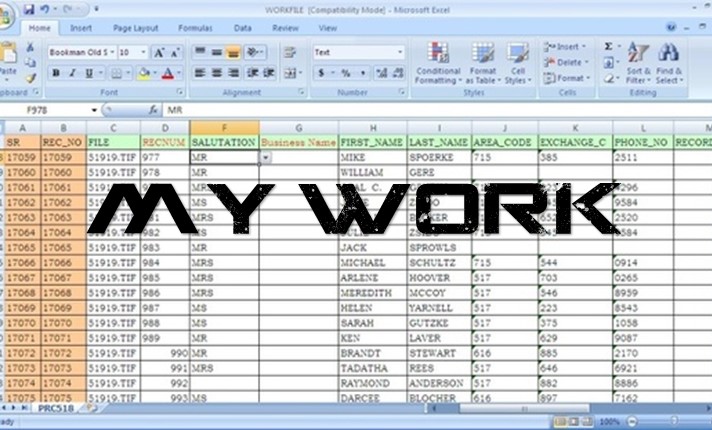Image resolution: width=712 pixels, height=430 pixels.
Task: Click the Increase Decimal icon
Action: 381,73
